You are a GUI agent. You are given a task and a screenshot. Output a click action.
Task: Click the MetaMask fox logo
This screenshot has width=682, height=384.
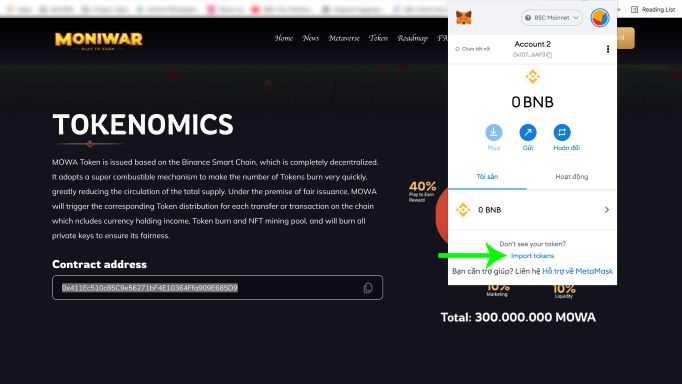tap(464, 18)
